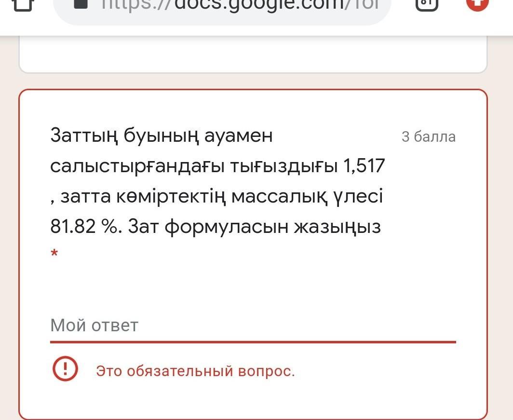Click the "81.82 %" mass fraction text
Image resolution: width=513 pixels, height=420 pixels.
(x=85, y=226)
